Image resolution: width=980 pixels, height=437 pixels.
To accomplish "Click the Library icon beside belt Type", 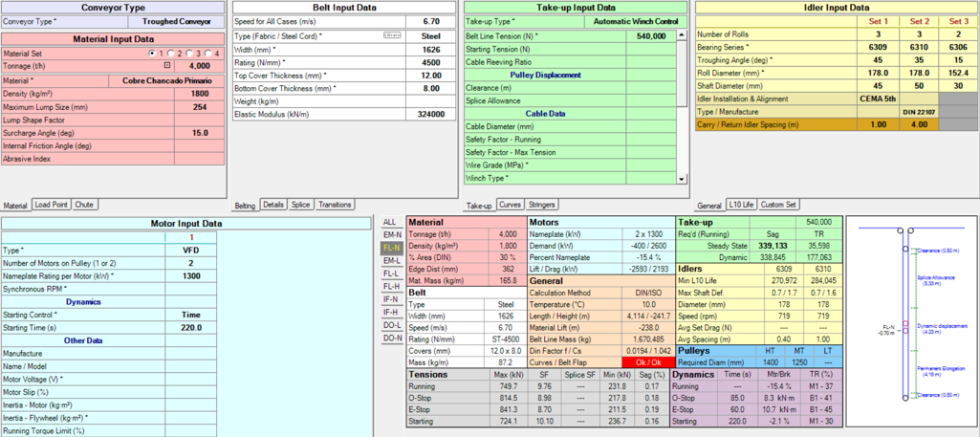I will pos(392,35).
